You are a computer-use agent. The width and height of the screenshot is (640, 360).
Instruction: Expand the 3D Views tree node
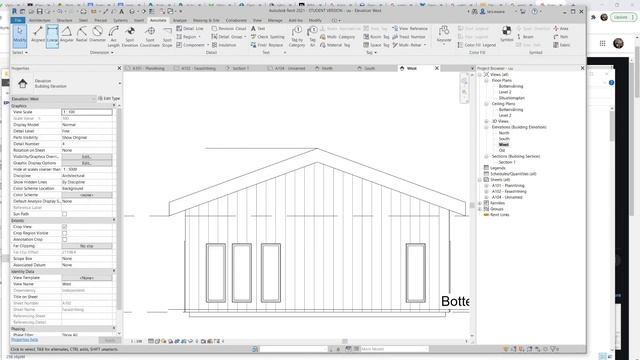click(x=486, y=121)
